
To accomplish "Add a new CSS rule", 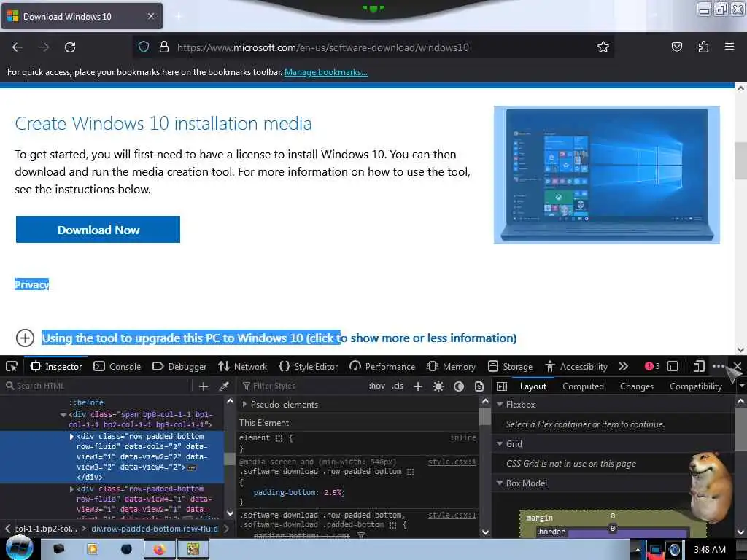I will click(418, 386).
